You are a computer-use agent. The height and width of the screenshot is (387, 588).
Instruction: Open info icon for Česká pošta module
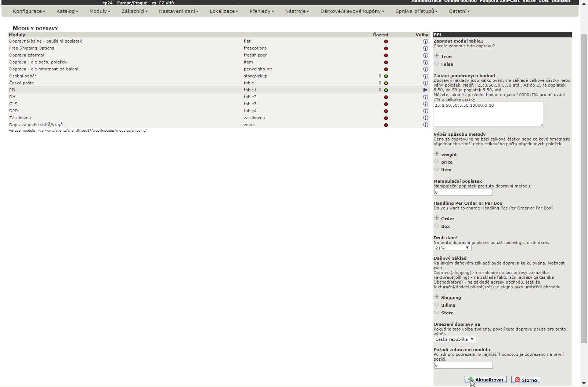(x=425, y=83)
